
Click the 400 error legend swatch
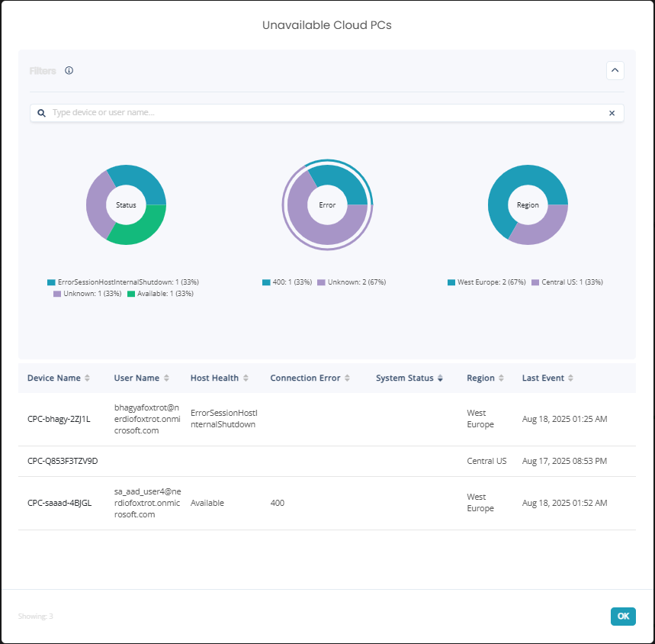(265, 282)
